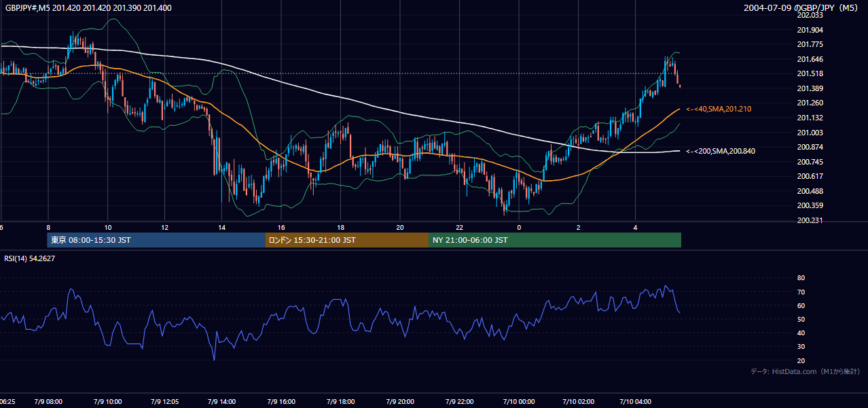Screen dimensions: 868x408
Task: Click the <-<200,SMA,200.840 white label
Action: [721, 151]
